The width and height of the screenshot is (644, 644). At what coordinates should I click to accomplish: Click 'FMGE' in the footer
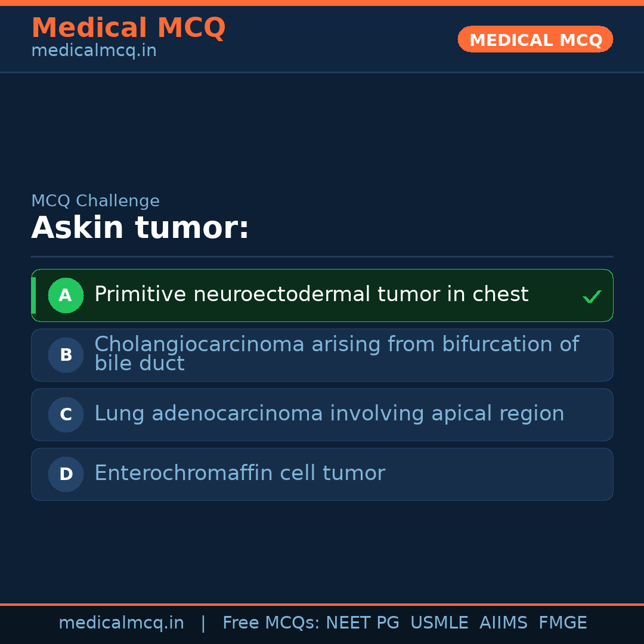[563, 623]
